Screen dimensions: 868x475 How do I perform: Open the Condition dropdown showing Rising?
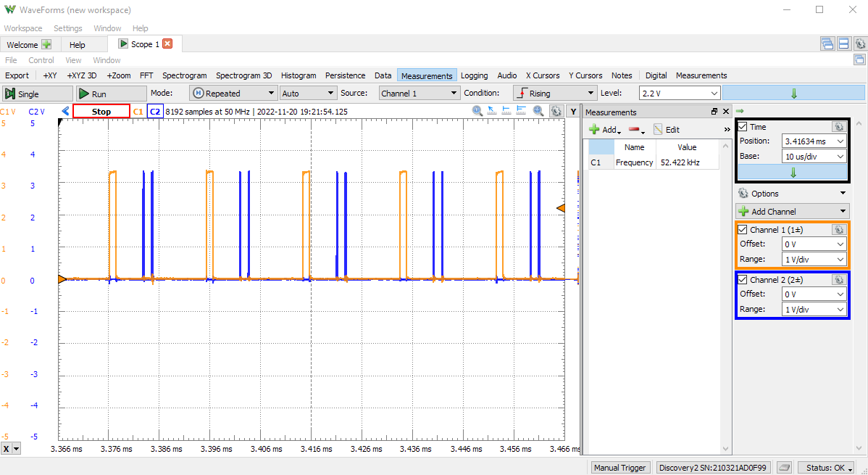pyautogui.click(x=555, y=93)
